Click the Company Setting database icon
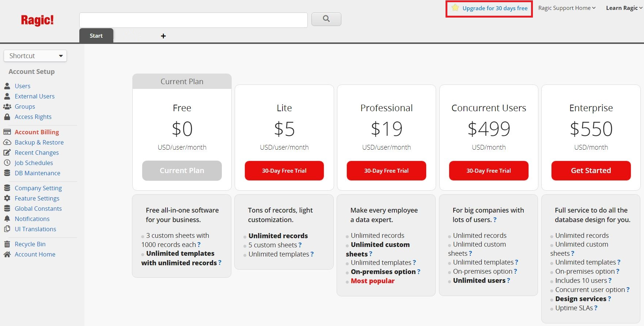 click(7, 188)
